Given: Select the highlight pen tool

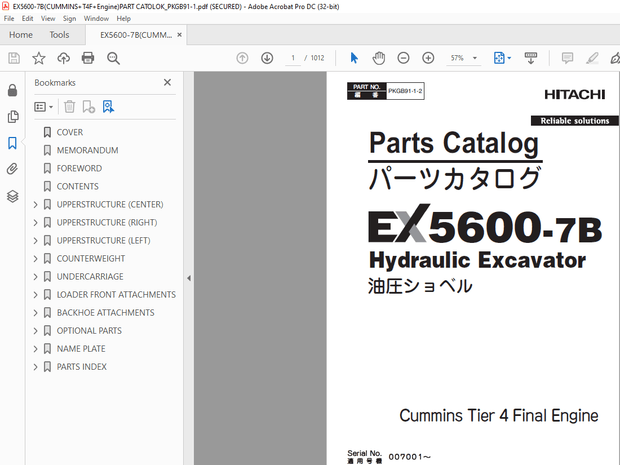Looking at the screenshot, I should tap(592, 58).
